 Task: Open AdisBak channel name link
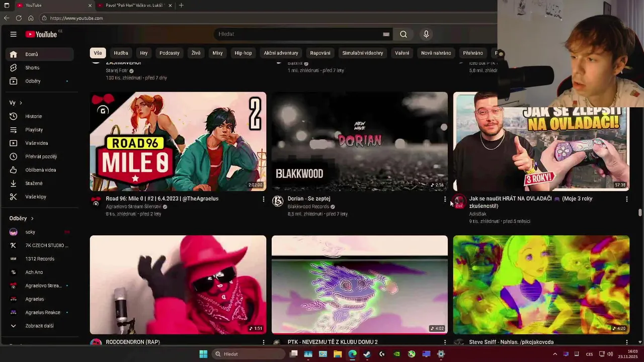pyautogui.click(x=478, y=214)
